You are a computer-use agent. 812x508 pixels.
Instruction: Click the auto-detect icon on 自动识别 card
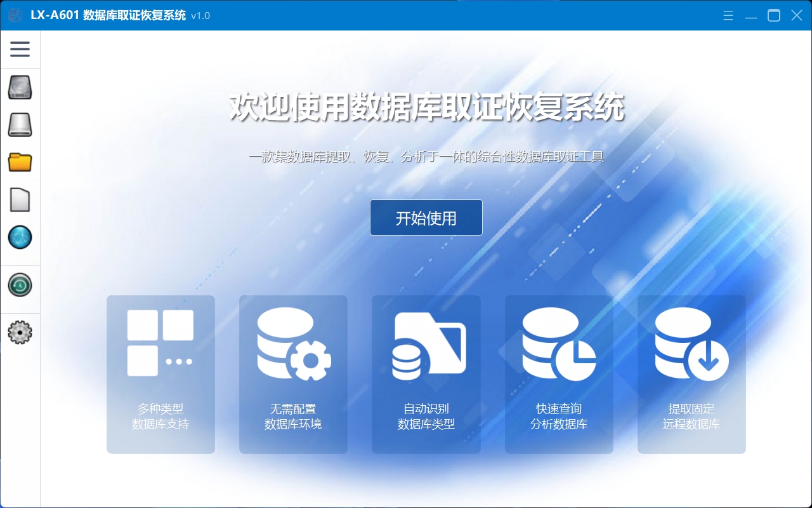426,344
